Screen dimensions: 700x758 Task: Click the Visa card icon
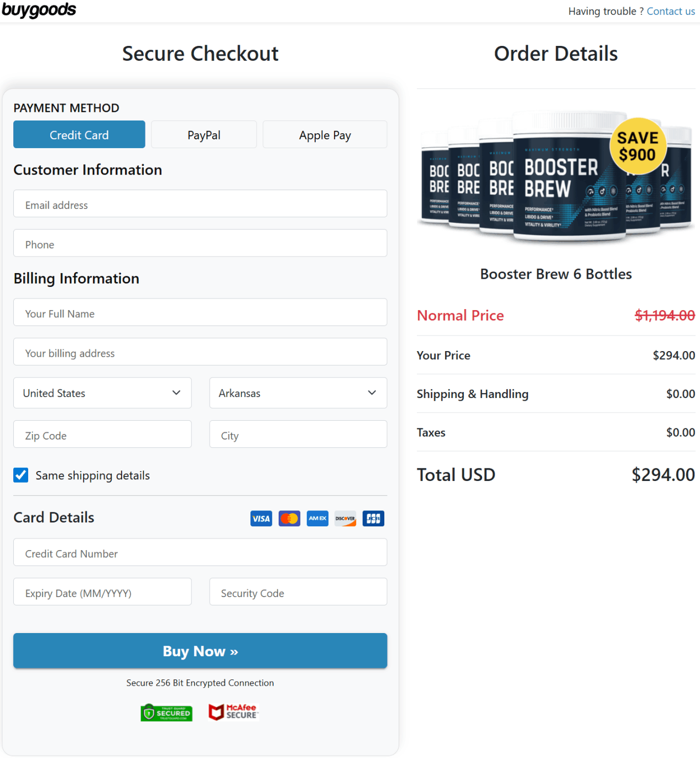(x=260, y=518)
